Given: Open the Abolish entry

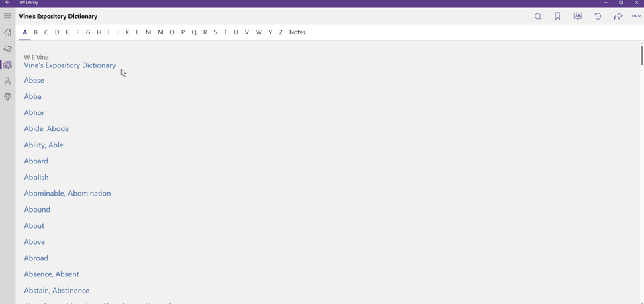Looking at the screenshot, I should 36,177.
